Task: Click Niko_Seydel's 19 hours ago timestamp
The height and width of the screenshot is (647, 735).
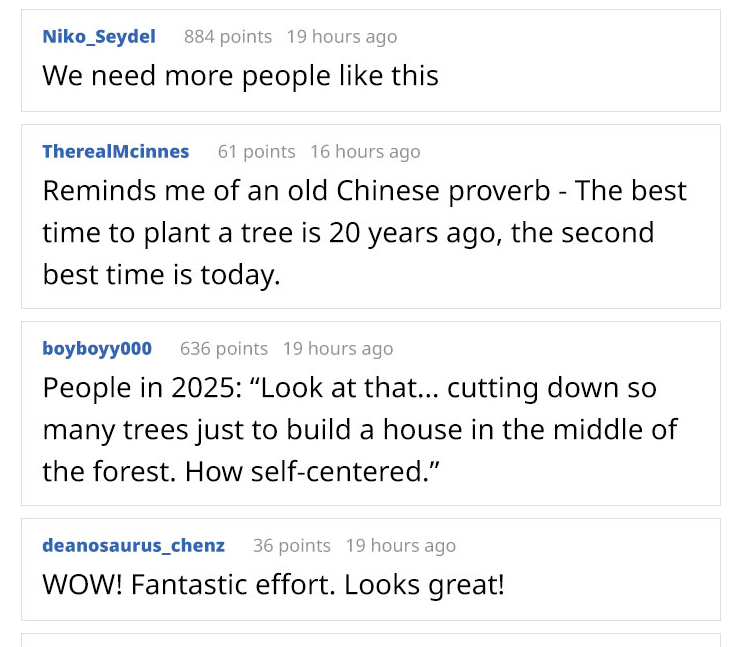Action: click(342, 37)
